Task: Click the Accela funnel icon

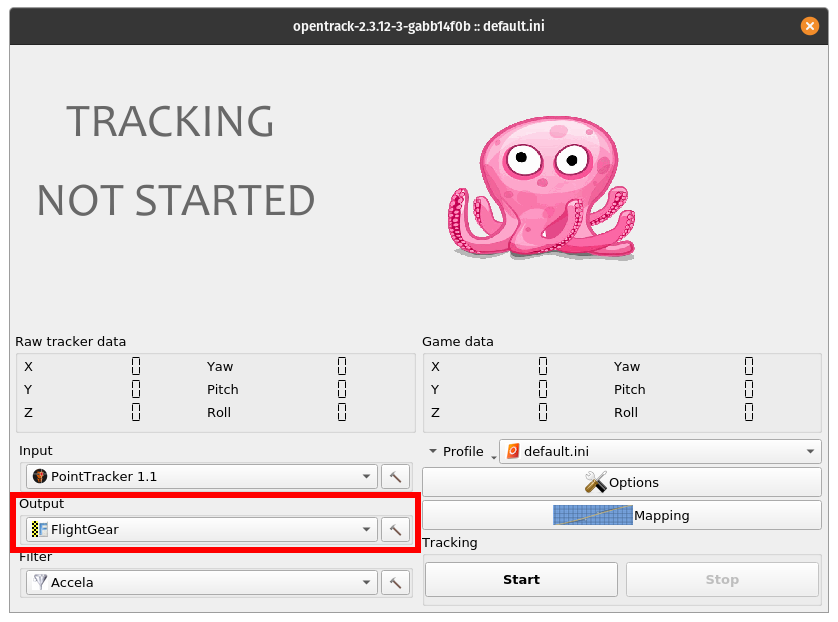Action: point(40,582)
